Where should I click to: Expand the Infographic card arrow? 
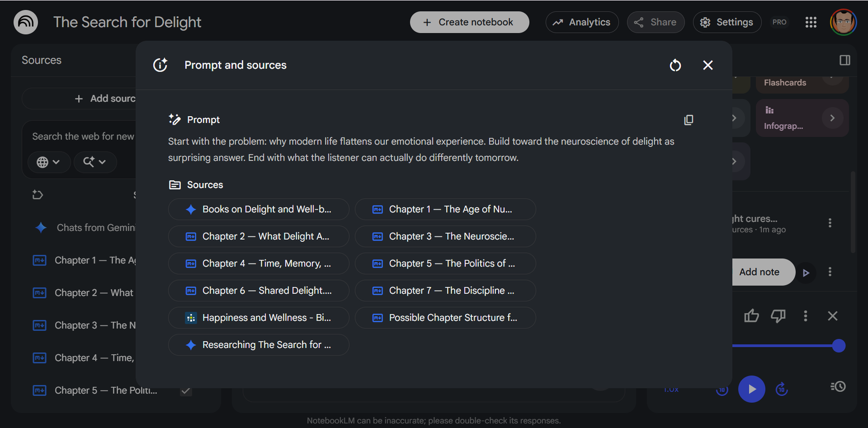pyautogui.click(x=832, y=118)
